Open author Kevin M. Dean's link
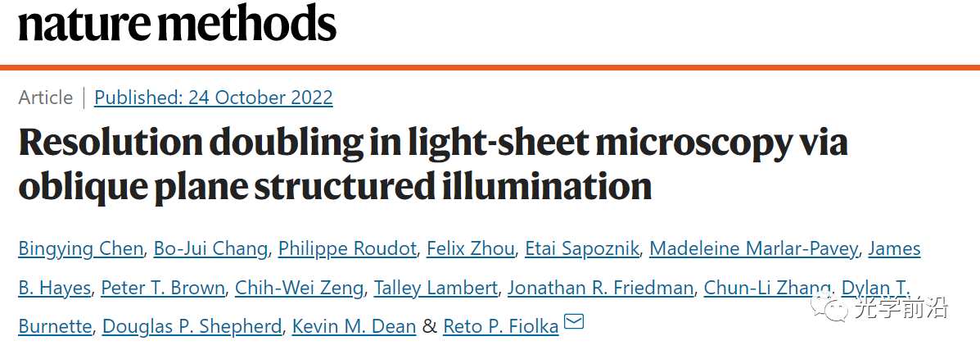 (355, 326)
